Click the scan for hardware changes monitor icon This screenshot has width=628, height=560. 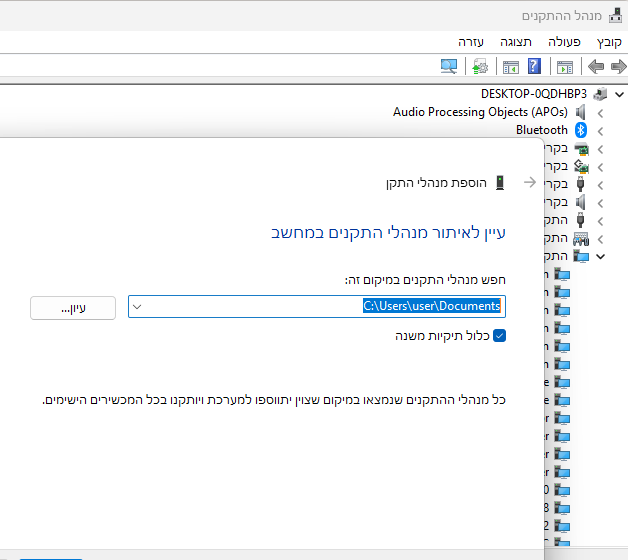coord(449,67)
